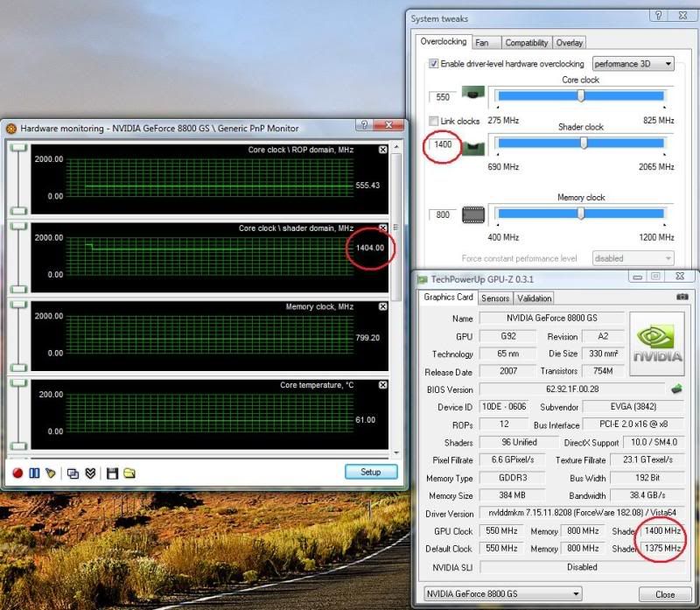Click the Memory clock slider handle
Viewport: 700px width, 610px height.
click(581, 214)
